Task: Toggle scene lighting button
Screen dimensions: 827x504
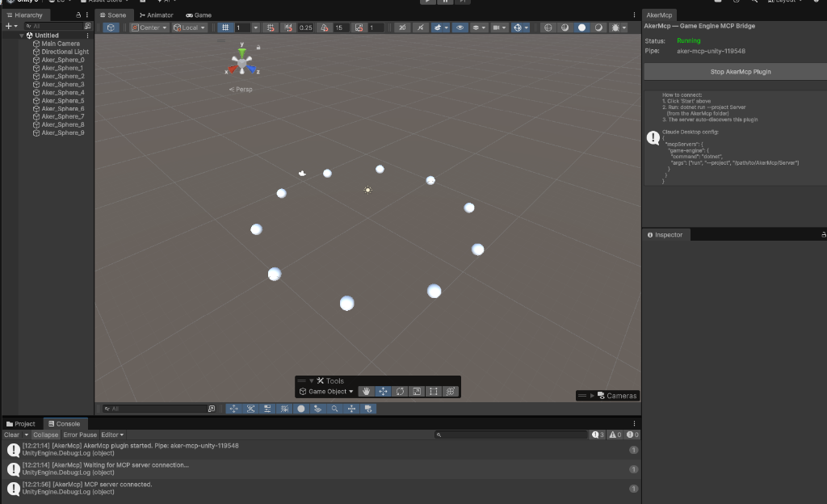Action: tap(420, 27)
